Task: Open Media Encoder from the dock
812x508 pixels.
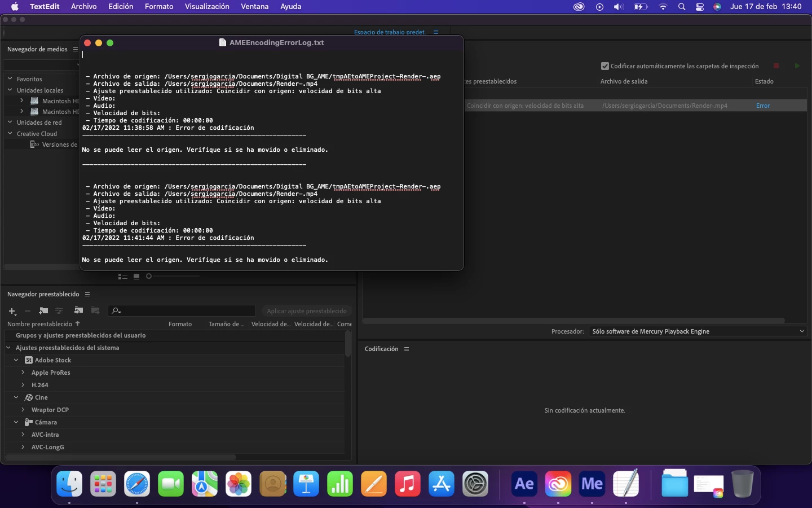Action: coord(592,484)
